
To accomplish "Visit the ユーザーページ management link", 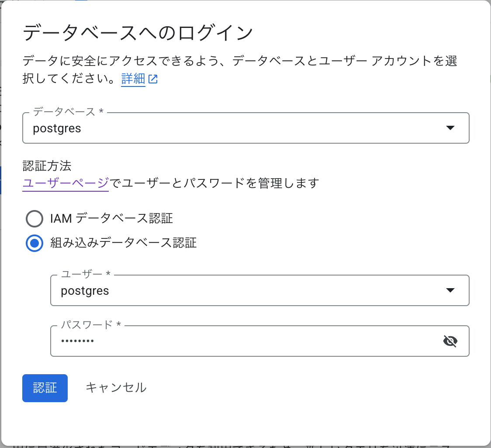I will (66, 183).
